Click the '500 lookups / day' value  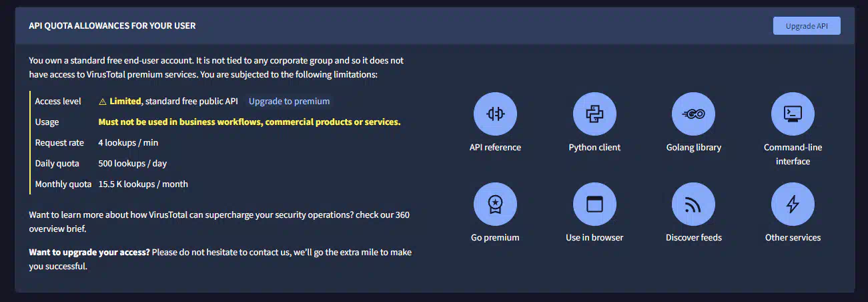[132, 164]
